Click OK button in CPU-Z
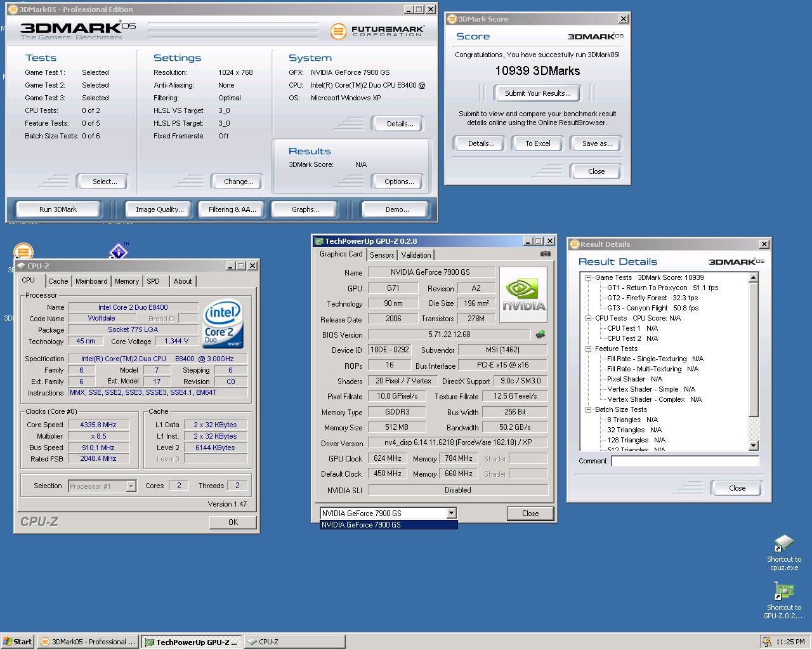Image resolution: width=812 pixels, height=650 pixels. 233,522
